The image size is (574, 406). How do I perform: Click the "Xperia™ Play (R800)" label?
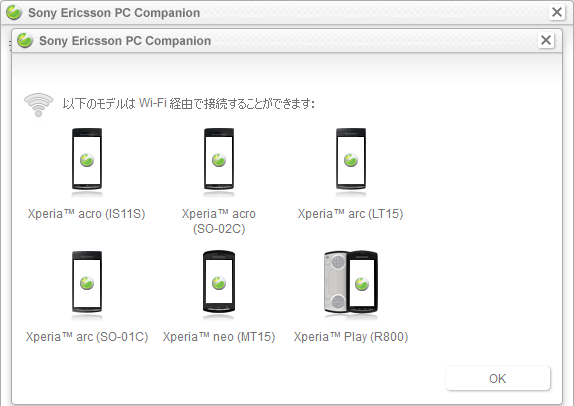[351, 337]
